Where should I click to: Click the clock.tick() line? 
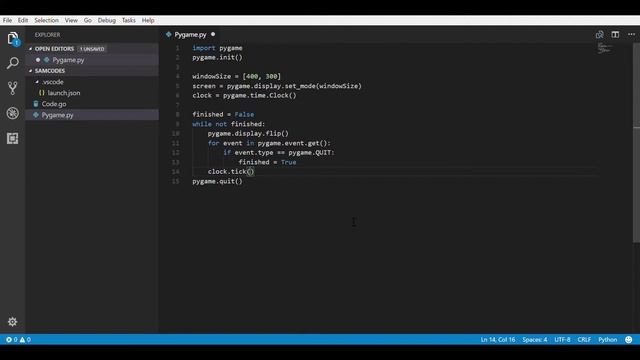tap(231, 171)
